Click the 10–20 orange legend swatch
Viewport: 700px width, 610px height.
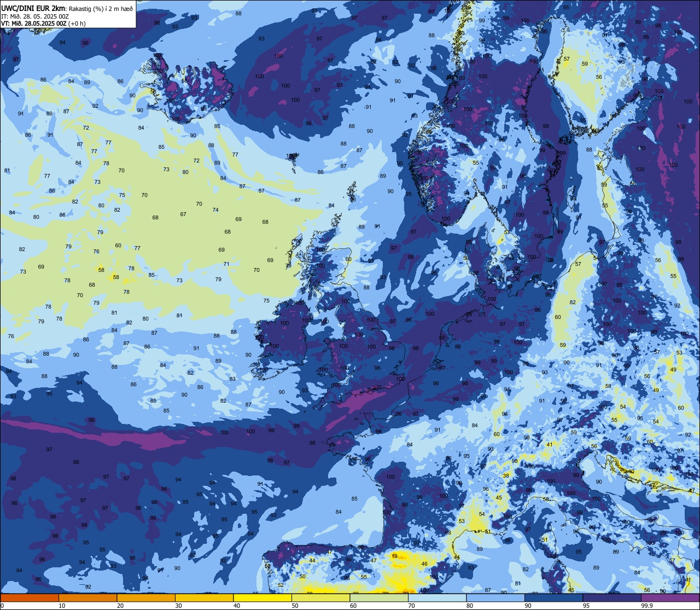click(x=87, y=597)
